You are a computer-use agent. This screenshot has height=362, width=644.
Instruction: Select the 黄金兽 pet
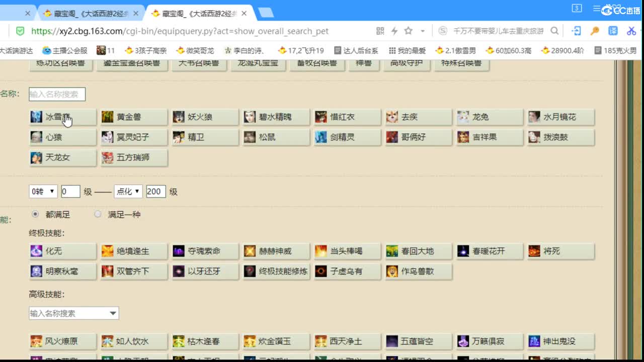134,117
